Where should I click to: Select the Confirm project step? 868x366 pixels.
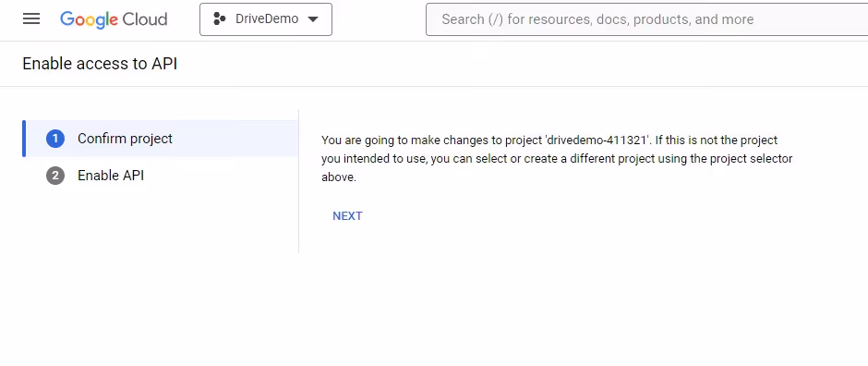[x=161, y=139]
